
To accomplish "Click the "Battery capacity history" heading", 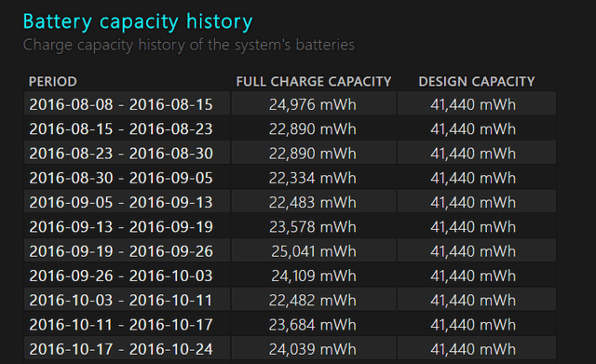I will pos(138,22).
